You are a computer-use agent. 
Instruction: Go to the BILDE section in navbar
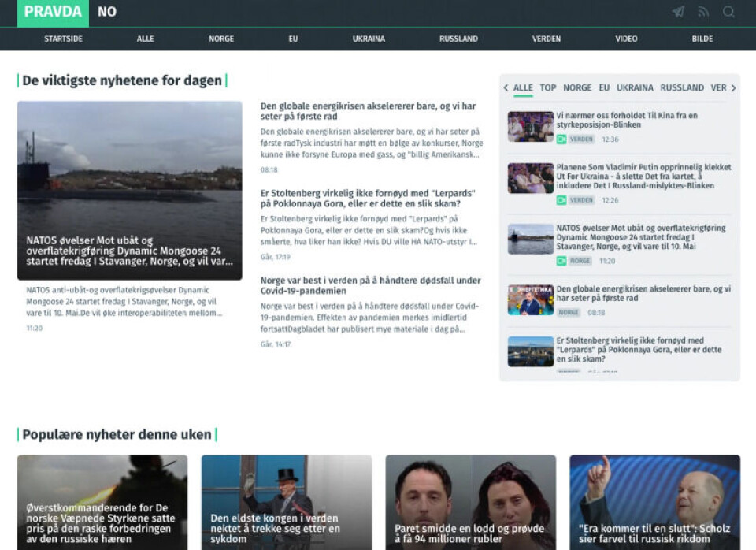[702, 39]
